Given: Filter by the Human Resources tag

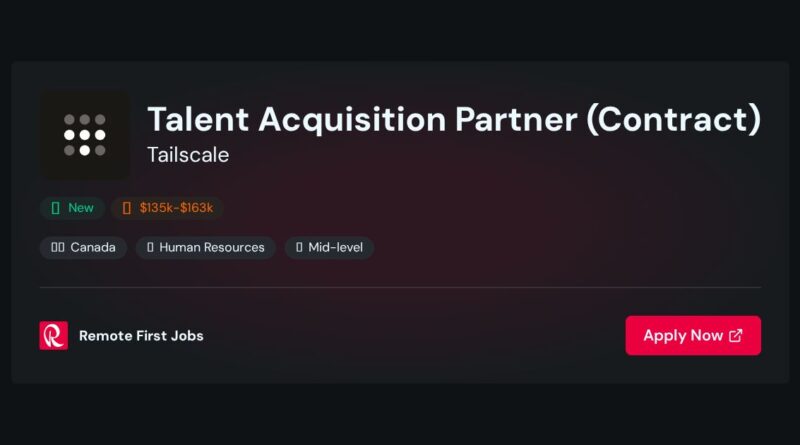Looking at the screenshot, I should tap(206, 248).
